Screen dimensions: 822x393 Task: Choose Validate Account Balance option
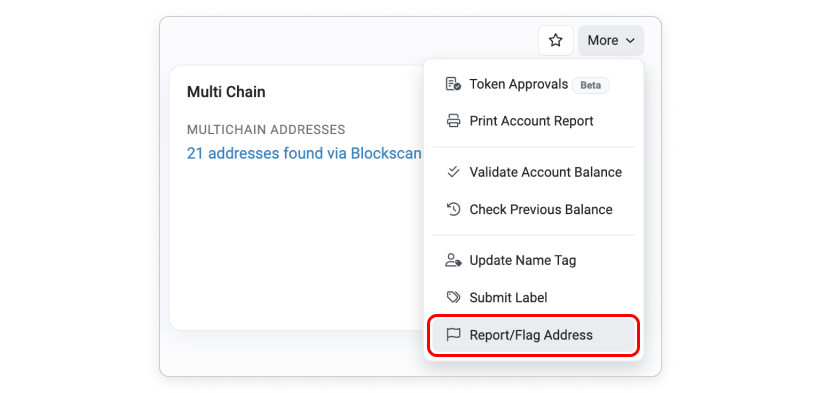pyautogui.click(x=533, y=172)
